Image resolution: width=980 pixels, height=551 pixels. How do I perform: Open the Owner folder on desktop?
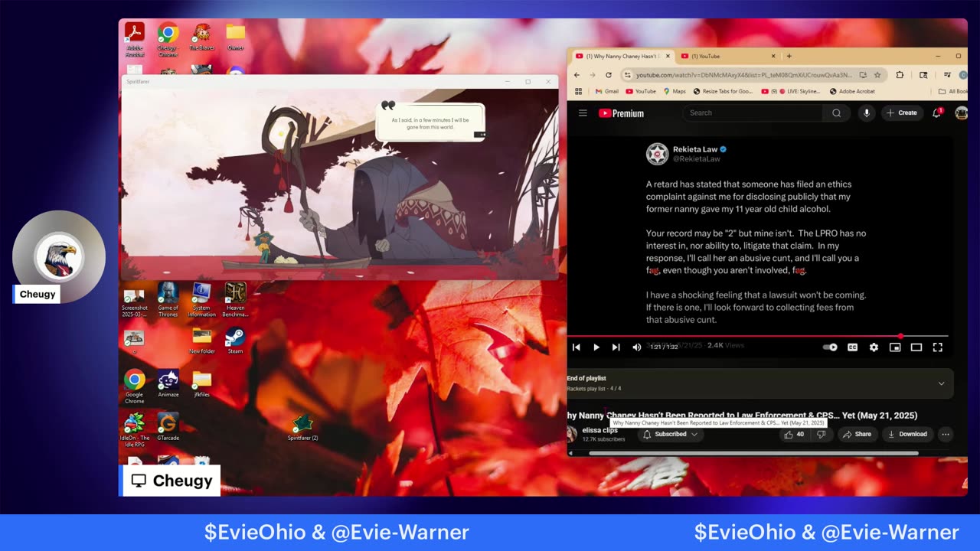pos(236,37)
